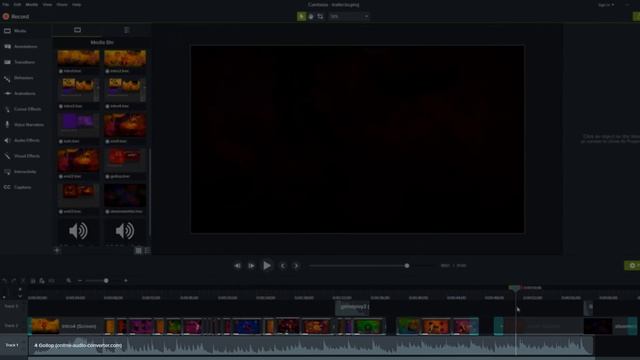Open the Media panel in sidebar

(15, 31)
